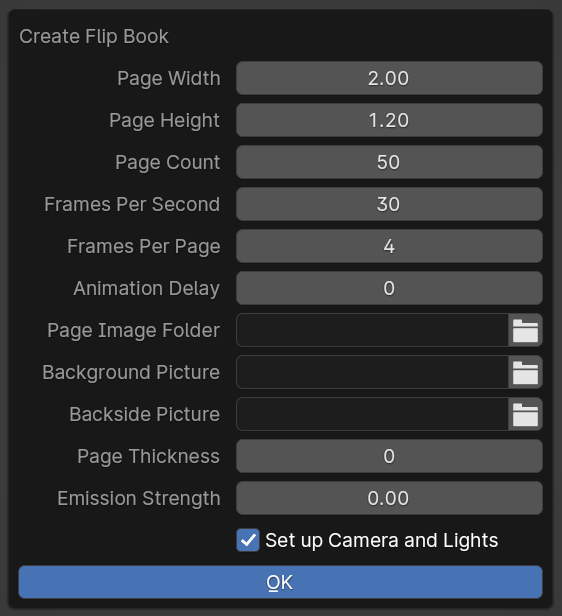Click the Page Width value field
The height and width of the screenshot is (616, 562).
[389, 78]
